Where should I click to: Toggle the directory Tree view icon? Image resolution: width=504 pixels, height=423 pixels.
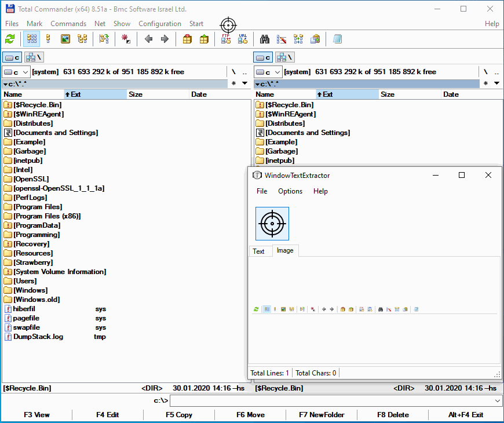point(82,39)
